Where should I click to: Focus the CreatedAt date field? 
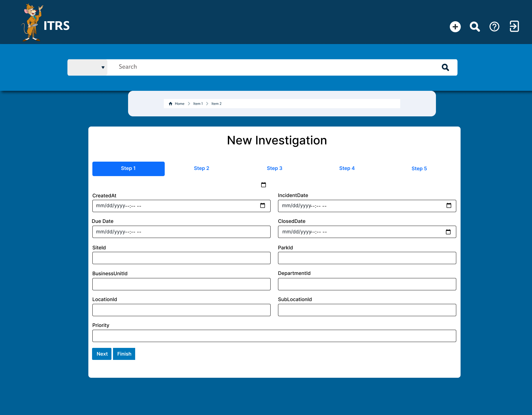tap(181, 206)
